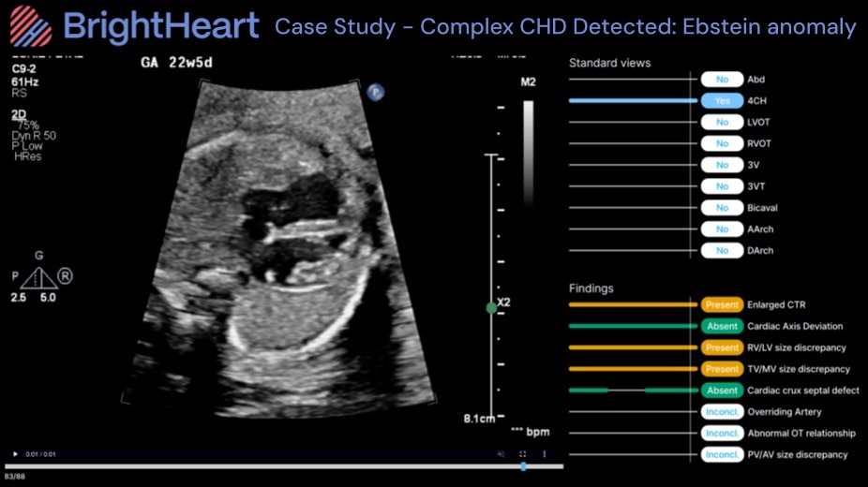Click the Present badge for Enlarged CTR
This screenshot has width=868, height=487.
click(722, 304)
